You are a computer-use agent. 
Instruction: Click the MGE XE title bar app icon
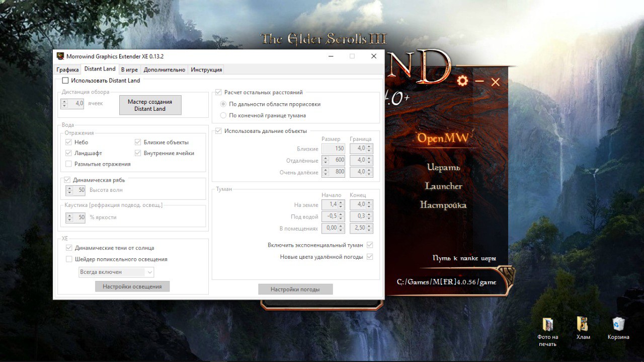60,56
